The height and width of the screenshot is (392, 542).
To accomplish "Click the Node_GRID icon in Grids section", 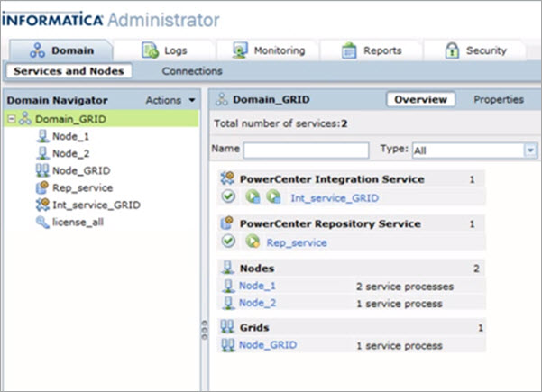I will pyautogui.click(x=228, y=344).
